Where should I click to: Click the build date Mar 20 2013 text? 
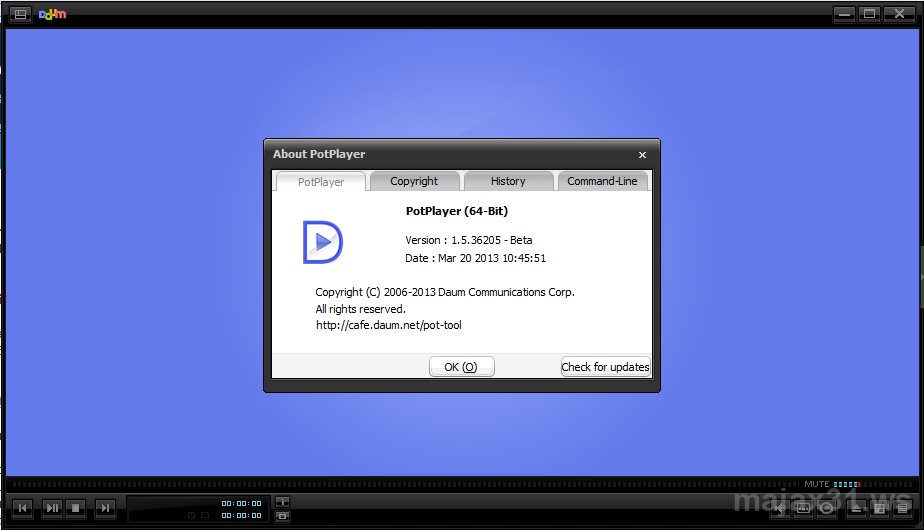(x=475, y=258)
